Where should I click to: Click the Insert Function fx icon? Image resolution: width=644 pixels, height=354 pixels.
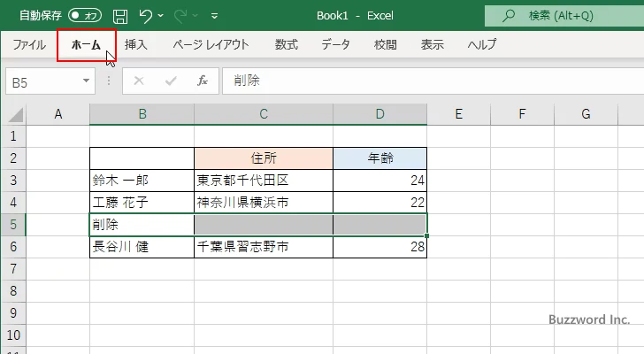[x=203, y=81]
